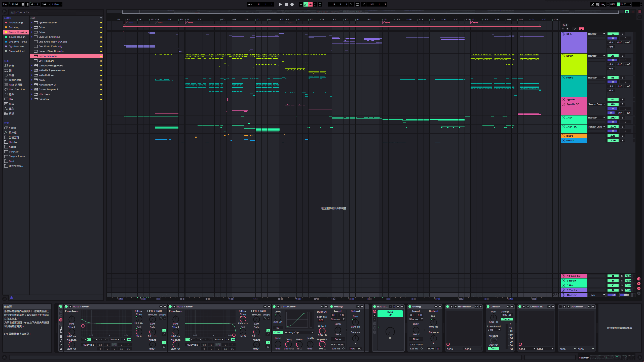The height and width of the screenshot is (362, 644).
Task: Expand the ValhallaVintageVerb browser item
Action: pos(32,66)
